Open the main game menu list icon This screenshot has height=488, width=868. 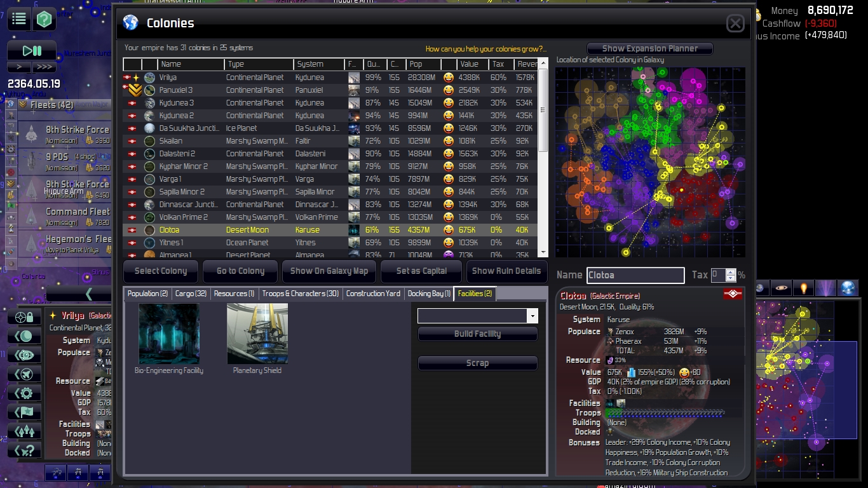click(19, 19)
